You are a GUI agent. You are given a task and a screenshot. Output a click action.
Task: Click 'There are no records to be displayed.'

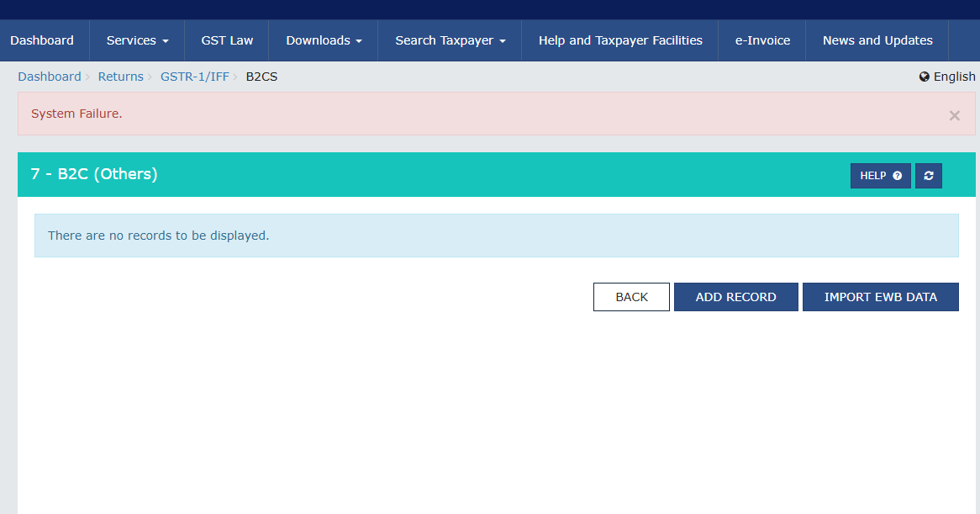pyautogui.click(x=158, y=236)
